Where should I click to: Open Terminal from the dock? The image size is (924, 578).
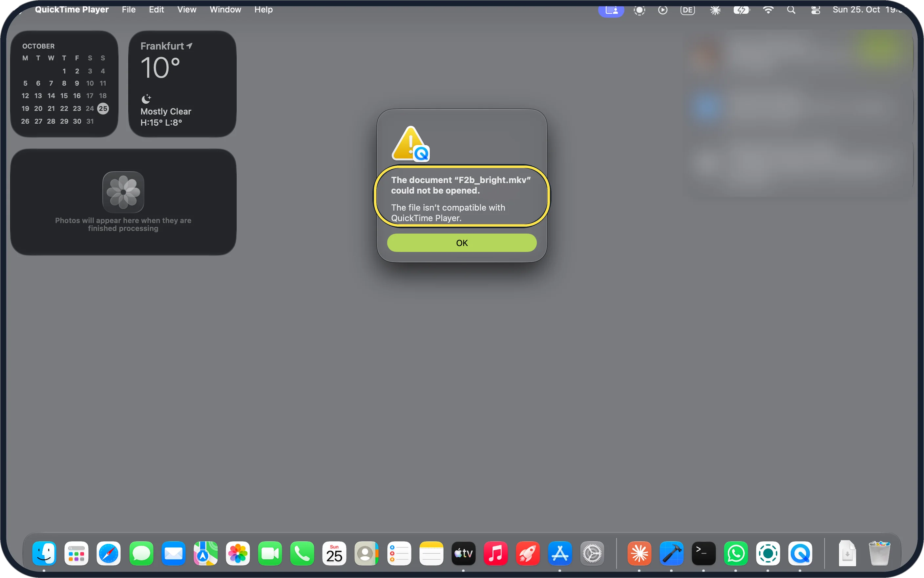coord(703,553)
